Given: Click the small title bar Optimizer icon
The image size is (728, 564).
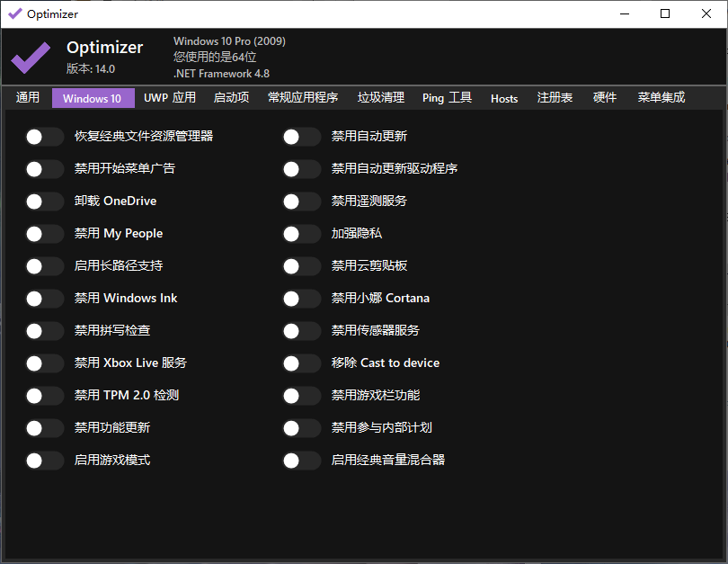Looking at the screenshot, I should point(15,13).
